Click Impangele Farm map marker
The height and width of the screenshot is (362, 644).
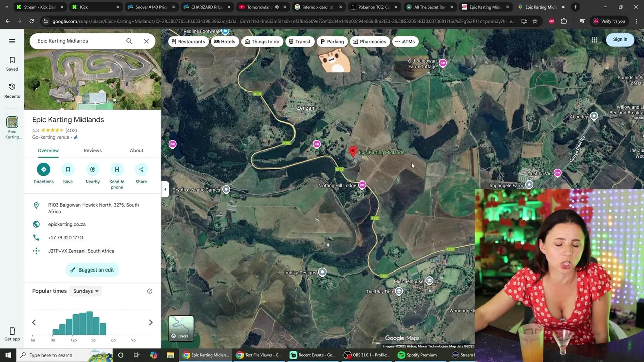(529, 185)
